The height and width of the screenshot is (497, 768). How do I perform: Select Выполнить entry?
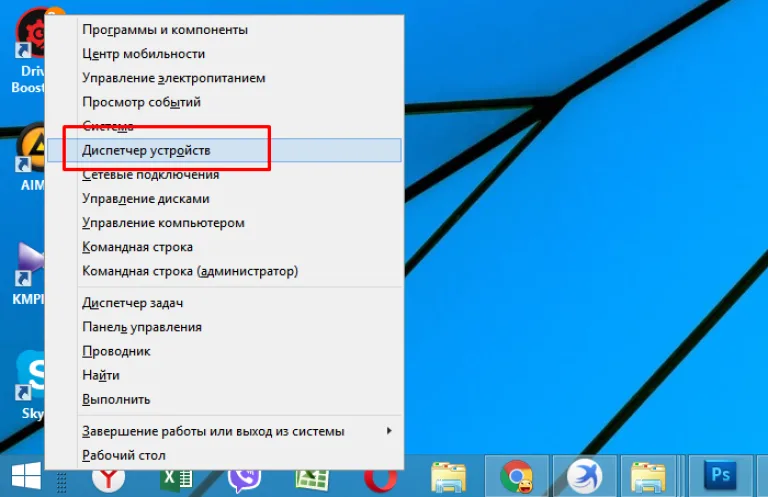[x=224, y=399]
